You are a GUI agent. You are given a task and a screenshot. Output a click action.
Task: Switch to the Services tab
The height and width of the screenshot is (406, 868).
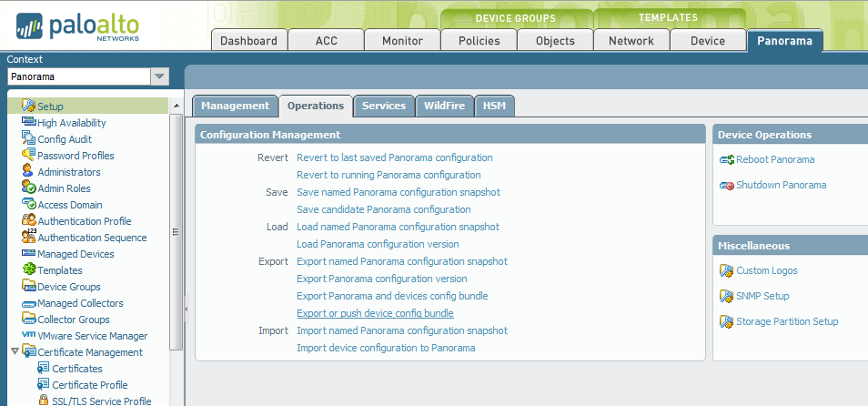tap(384, 106)
